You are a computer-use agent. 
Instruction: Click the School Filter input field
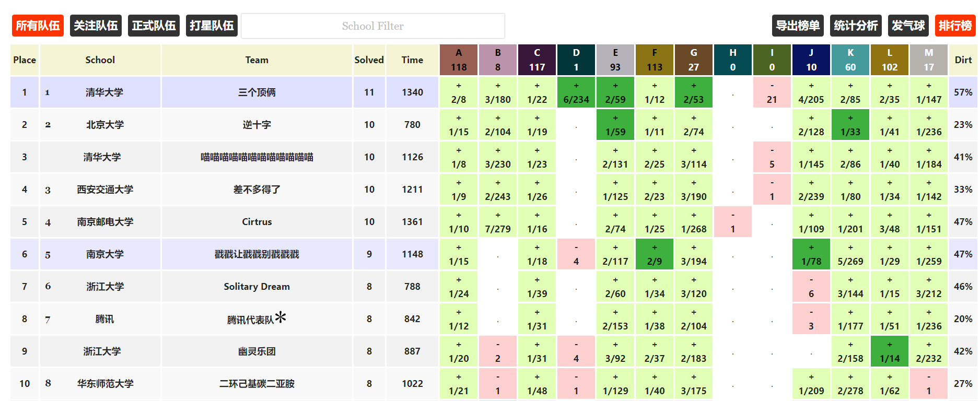[372, 26]
